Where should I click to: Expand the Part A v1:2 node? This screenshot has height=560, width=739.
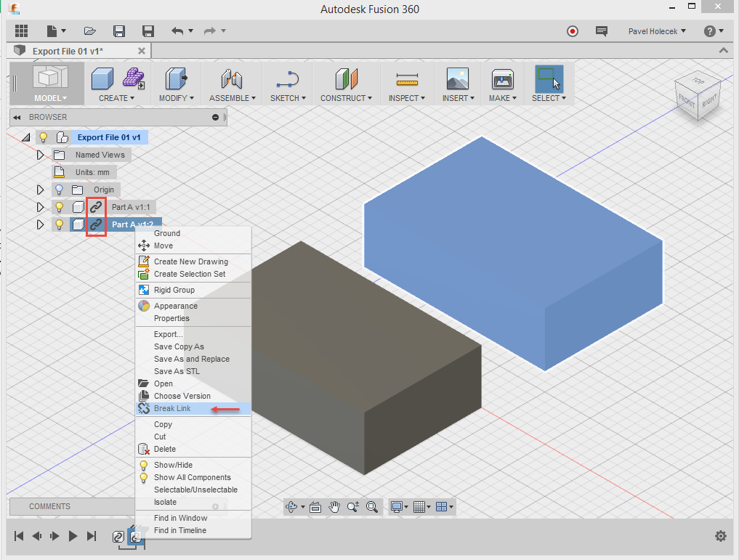click(x=40, y=224)
